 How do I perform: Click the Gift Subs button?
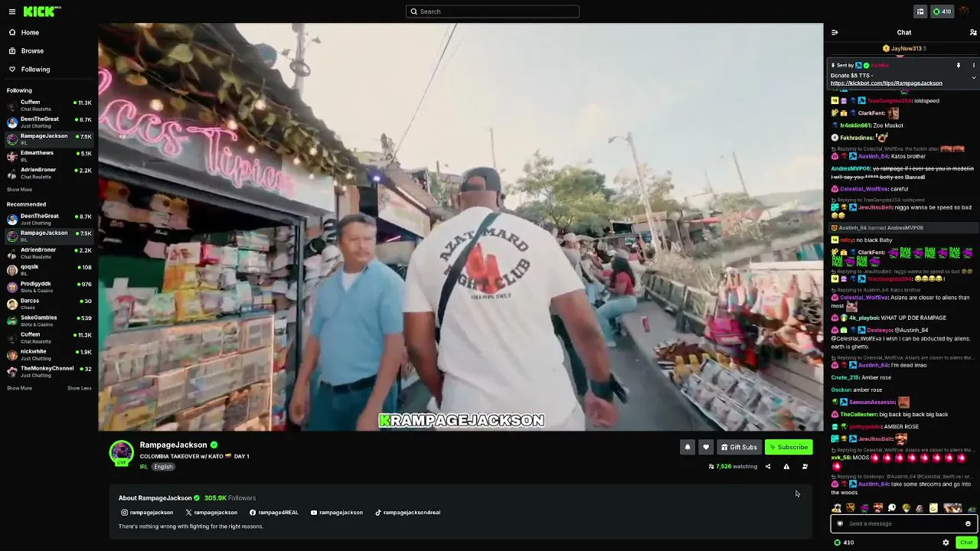(x=739, y=447)
